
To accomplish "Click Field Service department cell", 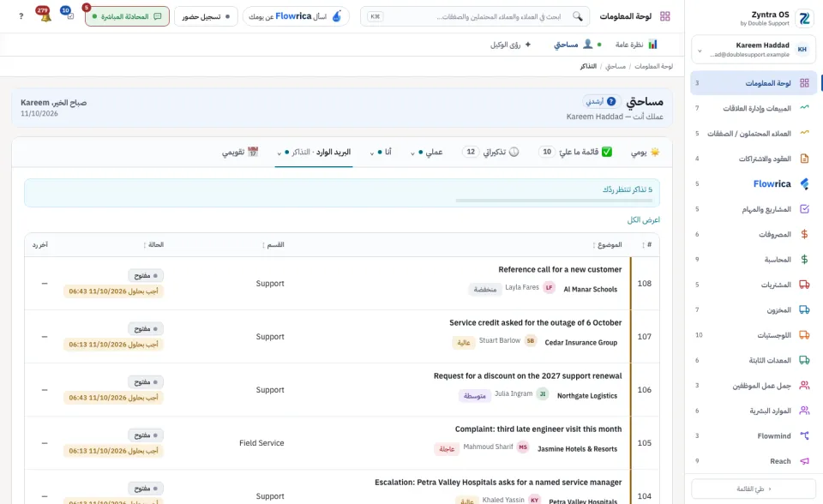I will click(261, 443).
